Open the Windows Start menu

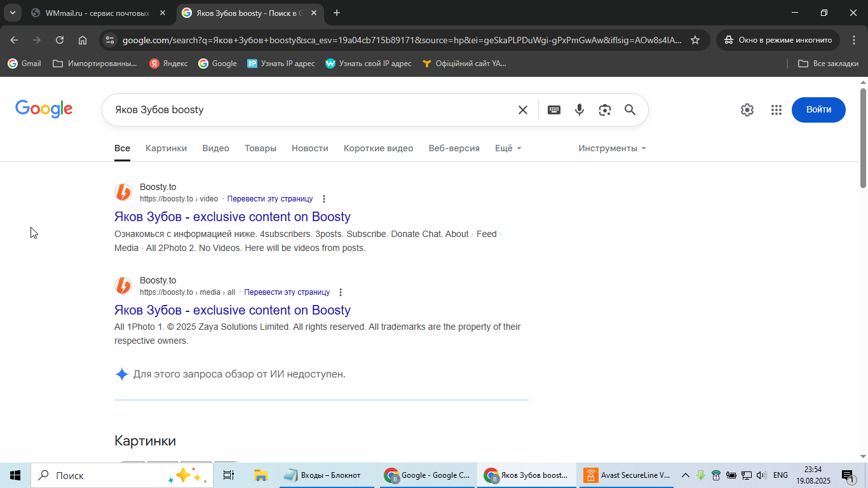point(15,475)
